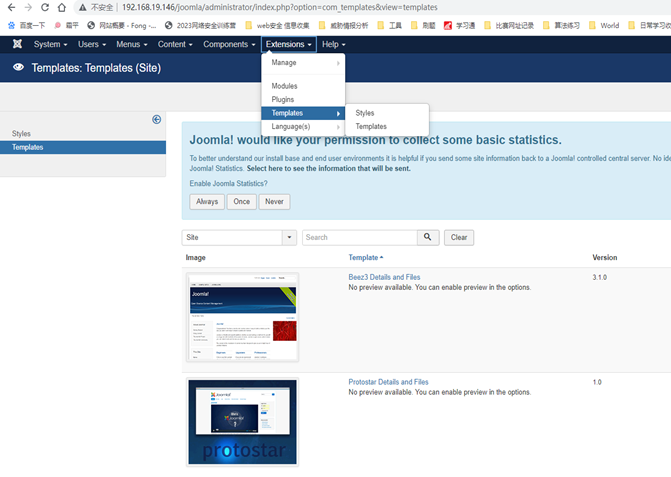
Task: Open the 2023网络安全训练营 bookmark
Action: [200, 26]
